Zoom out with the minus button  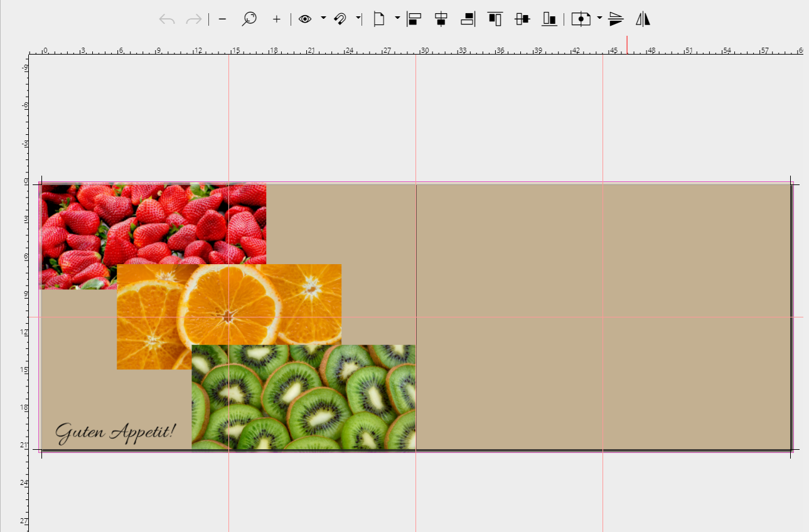(222, 19)
